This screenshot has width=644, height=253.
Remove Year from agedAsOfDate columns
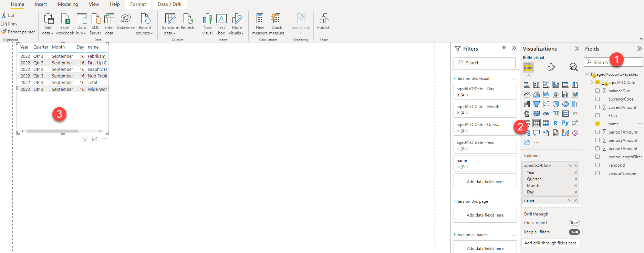(576, 172)
